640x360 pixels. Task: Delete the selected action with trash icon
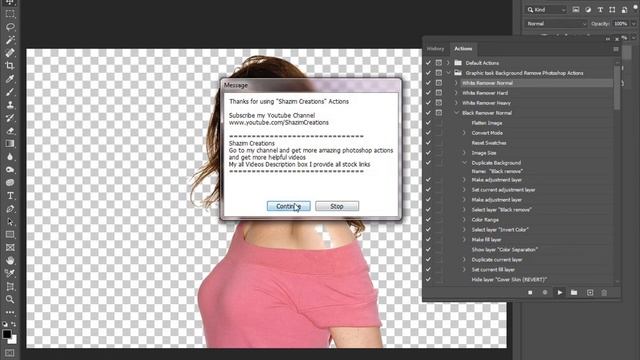coord(604,293)
